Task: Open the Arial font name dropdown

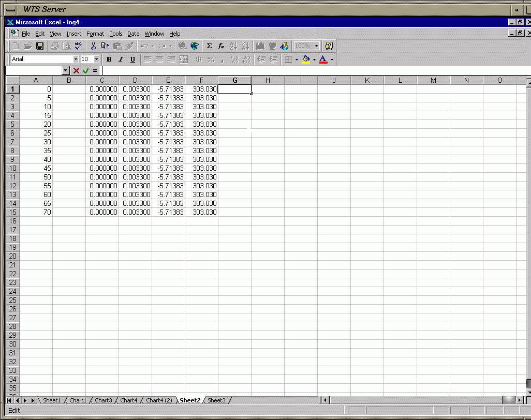Action: [76, 59]
